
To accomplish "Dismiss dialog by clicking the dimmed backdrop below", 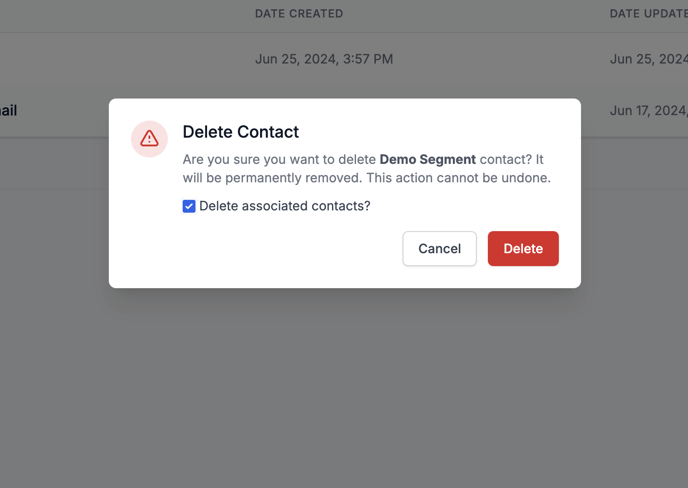I will (x=344, y=386).
